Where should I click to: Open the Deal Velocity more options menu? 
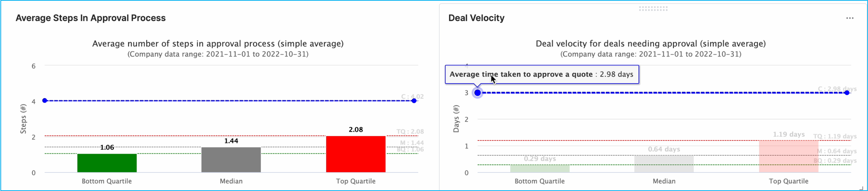[850, 18]
